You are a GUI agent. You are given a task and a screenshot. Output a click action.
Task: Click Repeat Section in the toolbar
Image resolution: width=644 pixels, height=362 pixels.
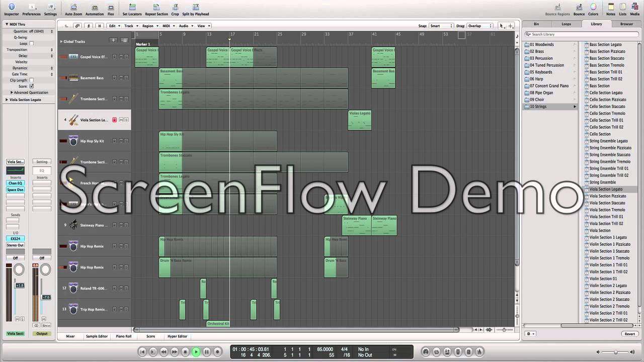156,9
